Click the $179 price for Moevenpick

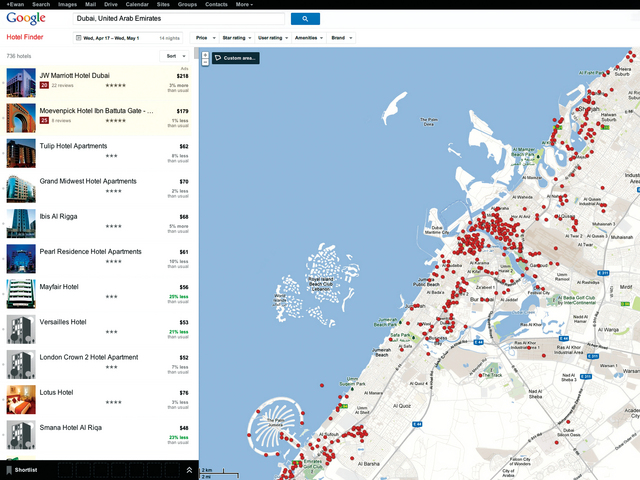pos(182,111)
